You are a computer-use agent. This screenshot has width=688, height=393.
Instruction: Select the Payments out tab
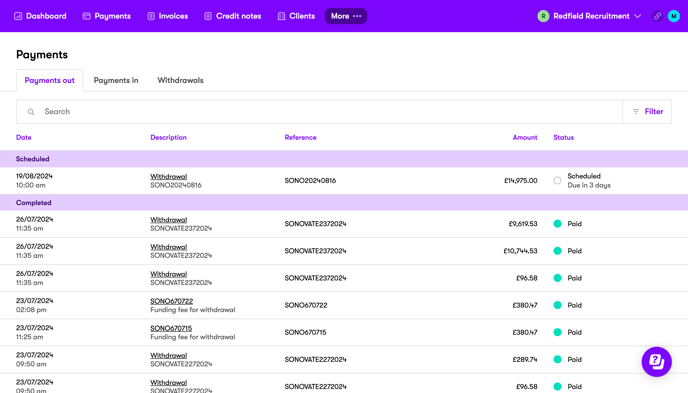50,80
